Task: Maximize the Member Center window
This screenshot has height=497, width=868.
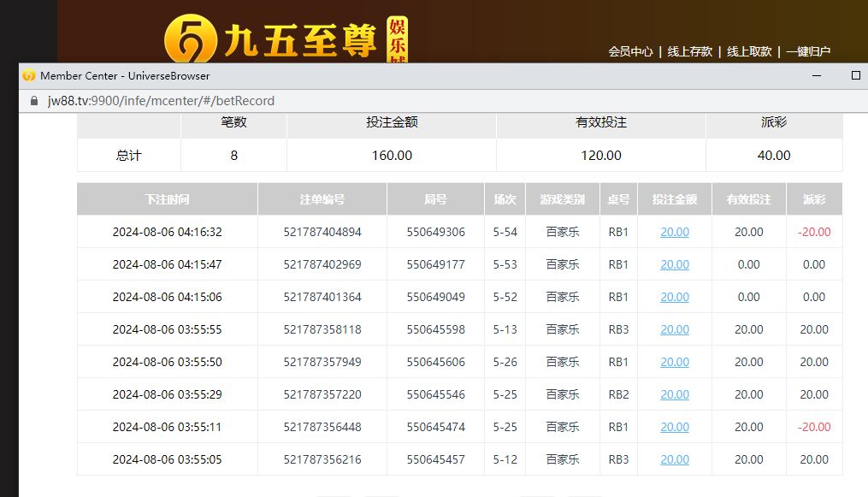Action: click(855, 75)
